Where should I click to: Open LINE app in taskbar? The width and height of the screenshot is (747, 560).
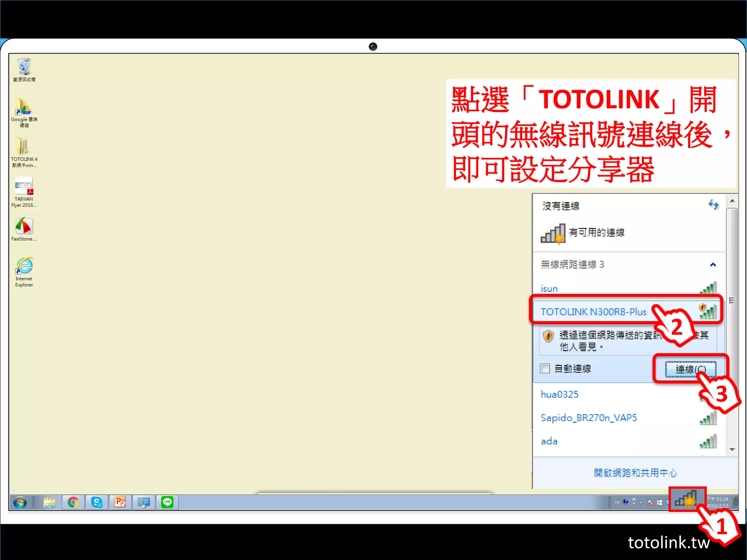point(167,502)
